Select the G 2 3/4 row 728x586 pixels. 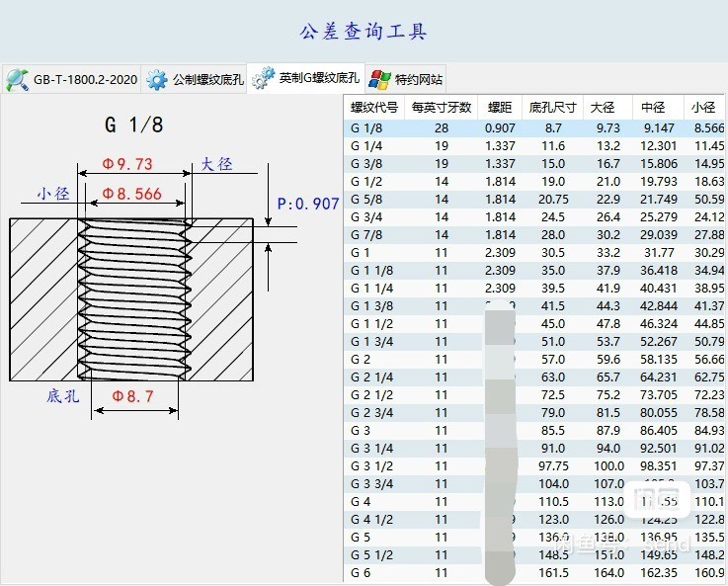coord(534,413)
